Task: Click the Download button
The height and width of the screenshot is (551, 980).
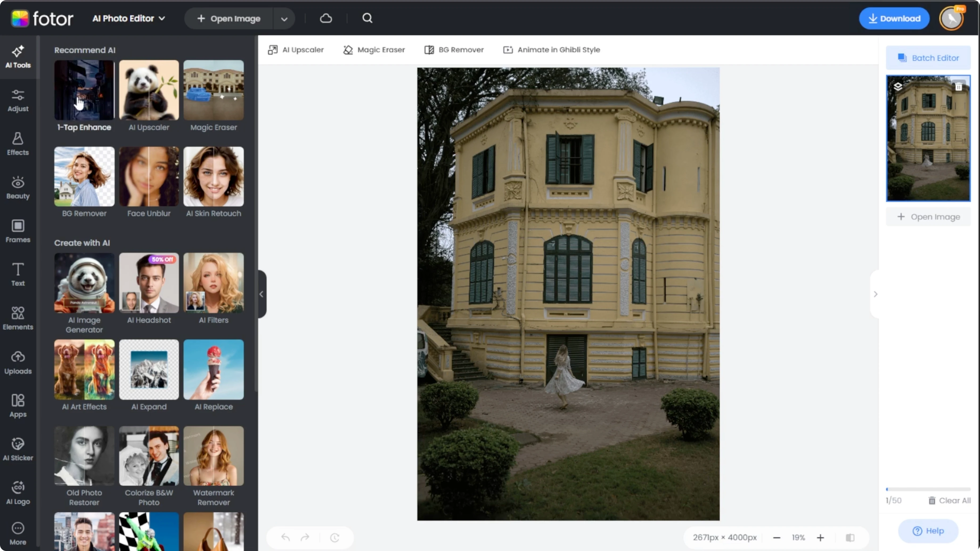Action: tap(894, 18)
